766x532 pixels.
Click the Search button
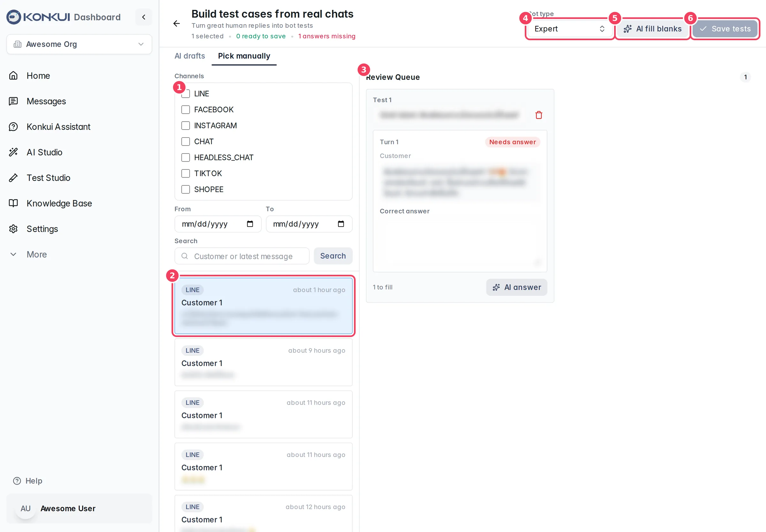(x=333, y=256)
